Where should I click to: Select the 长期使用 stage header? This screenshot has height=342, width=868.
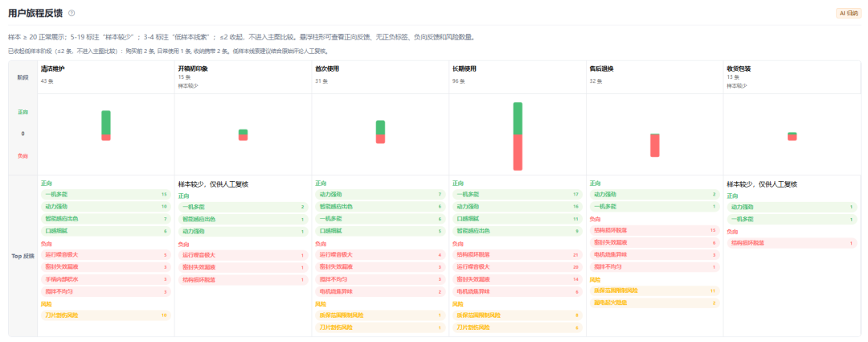click(464, 68)
